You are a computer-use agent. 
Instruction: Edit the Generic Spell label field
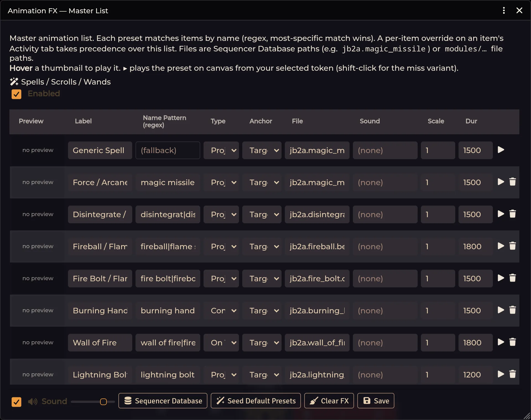[x=100, y=150]
